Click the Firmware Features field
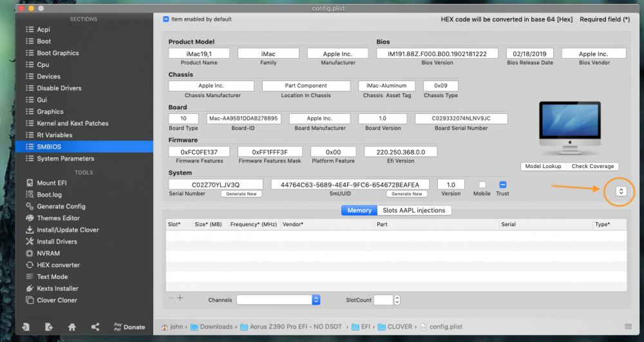 coord(199,152)
